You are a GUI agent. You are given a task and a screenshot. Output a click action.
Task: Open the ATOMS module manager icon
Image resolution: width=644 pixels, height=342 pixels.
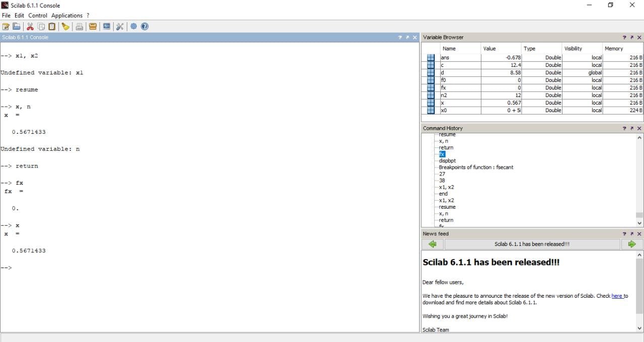(93, 27)
